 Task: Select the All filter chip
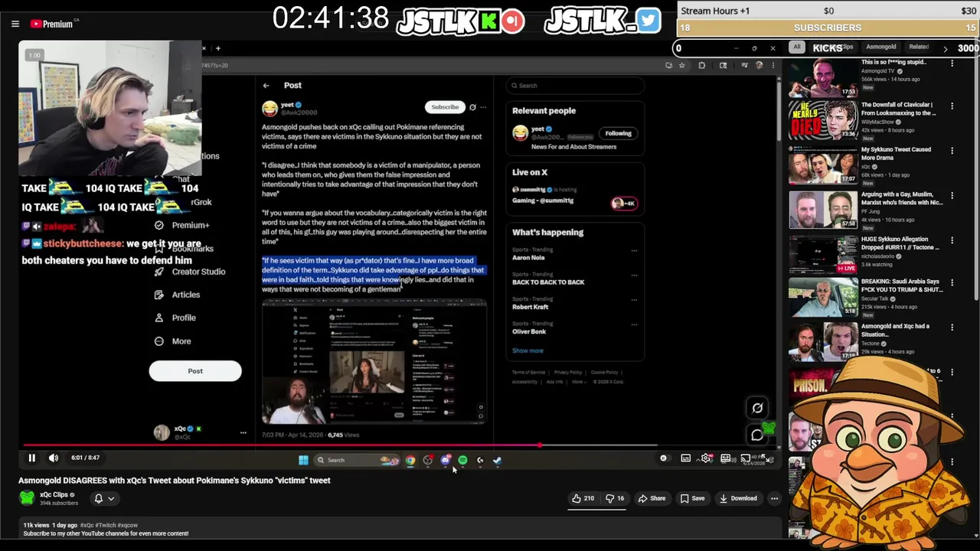[797, 47]
